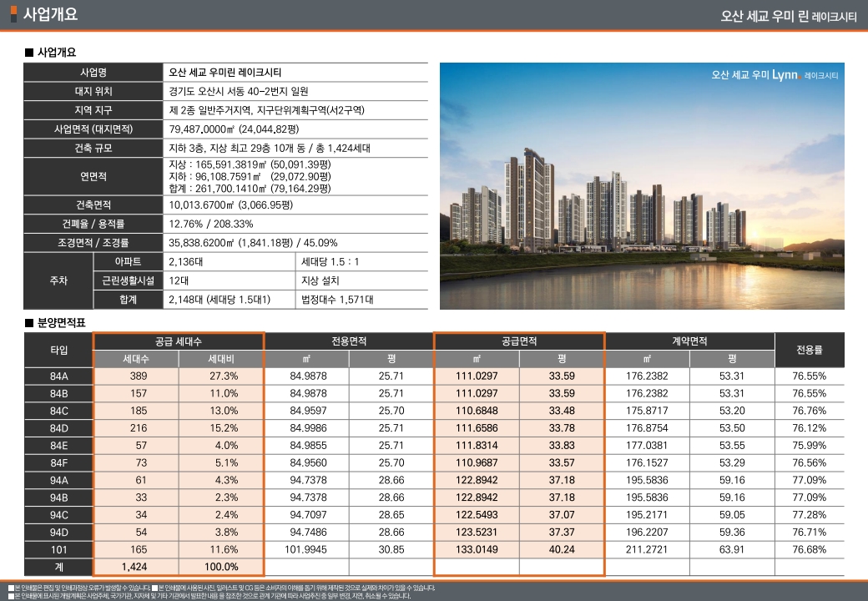Select the 94D supply pyeong '37.37'
868x601 pixels.
click(562, 533)
